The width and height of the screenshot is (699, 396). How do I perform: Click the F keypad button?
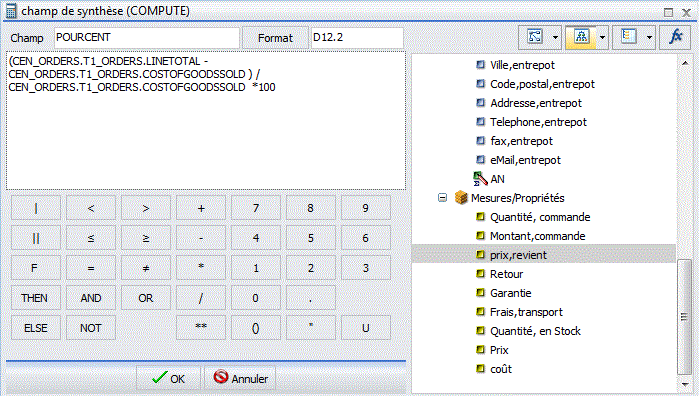click(36, 268)
